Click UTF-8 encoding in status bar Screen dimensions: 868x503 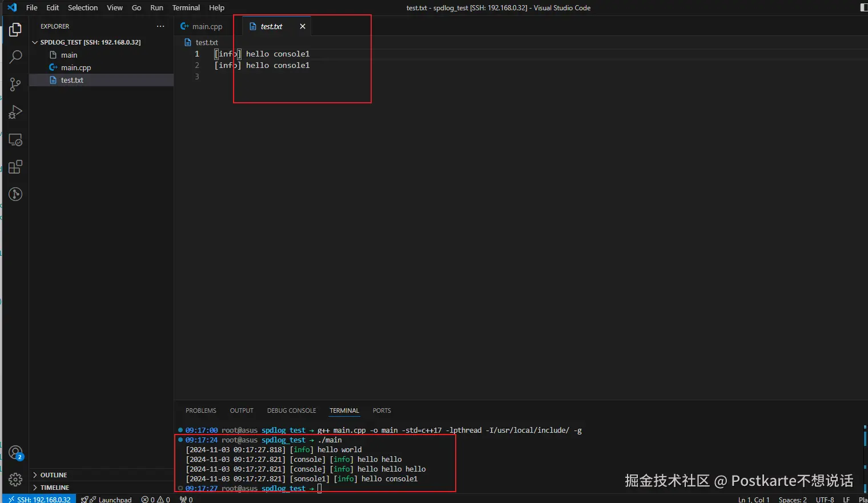click(825, 499)
